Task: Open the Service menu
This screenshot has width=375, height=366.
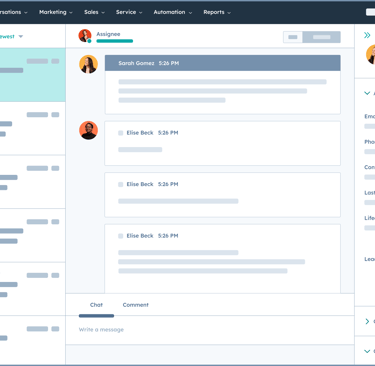Action: 129,12
